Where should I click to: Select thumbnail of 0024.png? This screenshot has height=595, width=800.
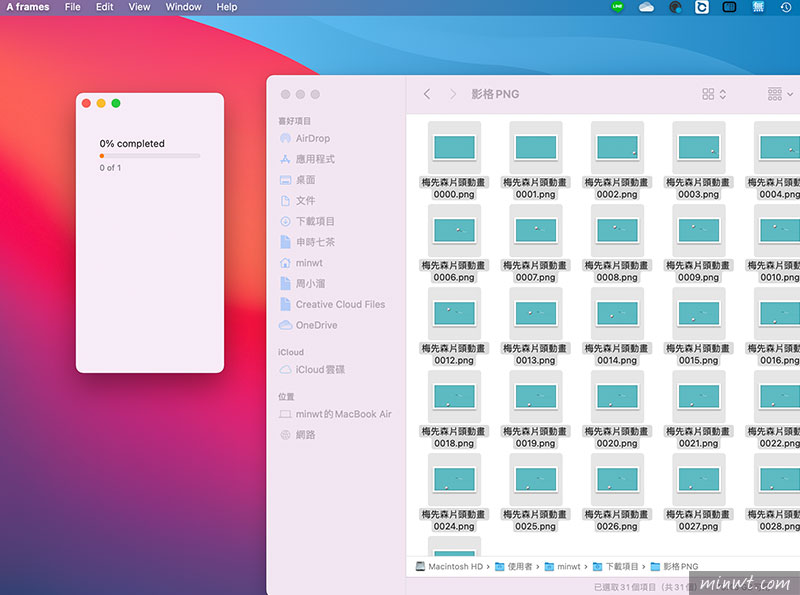[x=454, y=480]
